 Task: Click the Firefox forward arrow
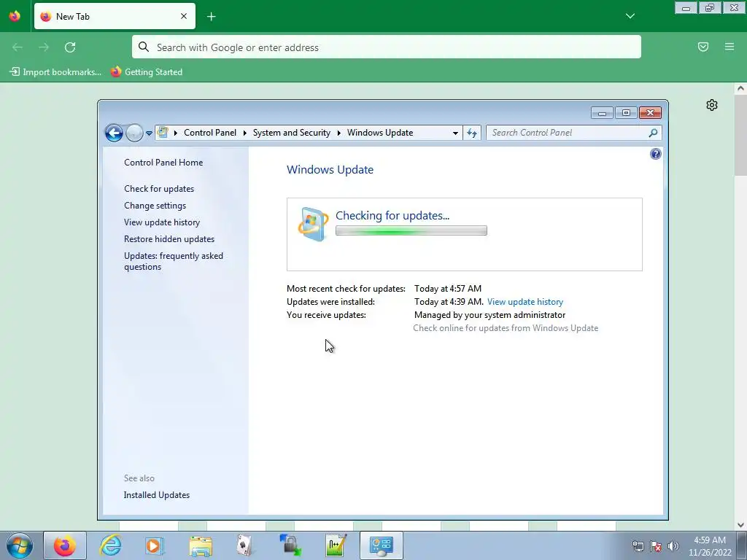tap(44, 47)
